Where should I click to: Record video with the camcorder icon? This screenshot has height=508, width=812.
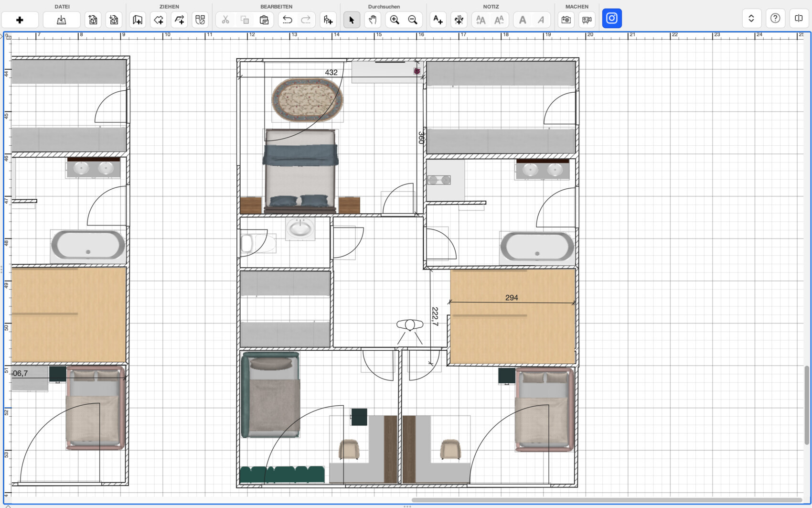click(x=587, y=20)
